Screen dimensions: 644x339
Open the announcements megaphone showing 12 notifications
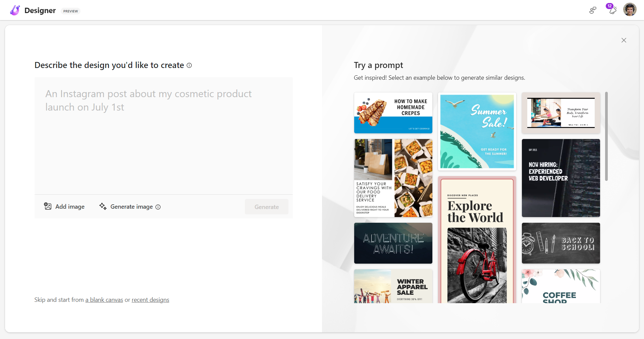pyautogui.click(x=612, y=10)
